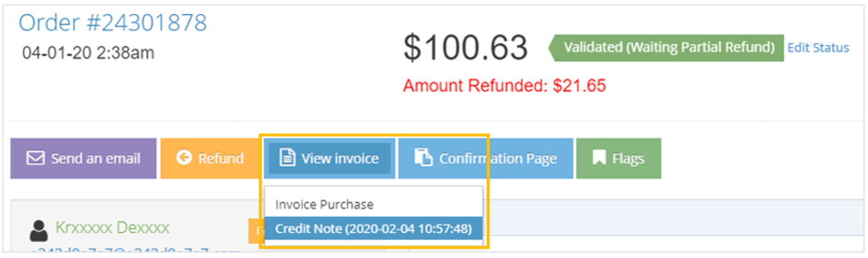Click the circled arrow icon on Refund
This screenshot has height=258, width=868.
point(184,158)
